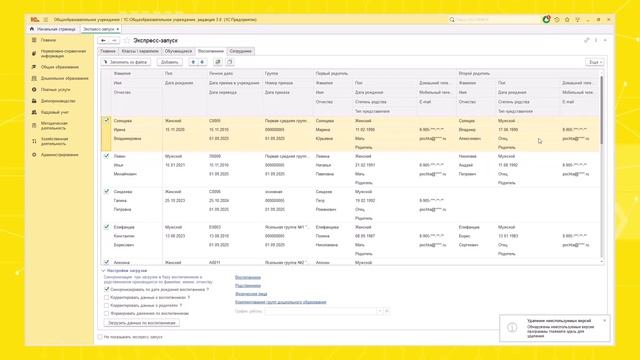Screen dimensions: 640x360
Task: Select the Воспитанники tab
Action: [211, 51]
